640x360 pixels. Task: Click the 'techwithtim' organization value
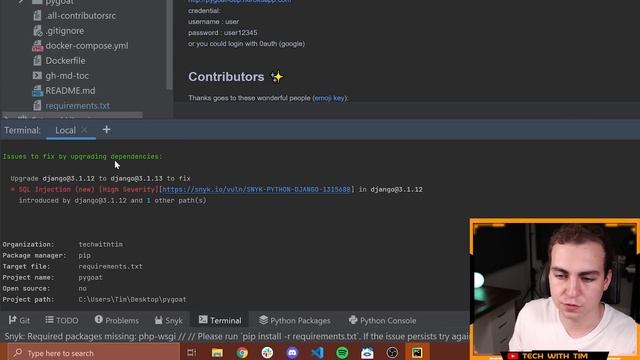coord(100,244)
